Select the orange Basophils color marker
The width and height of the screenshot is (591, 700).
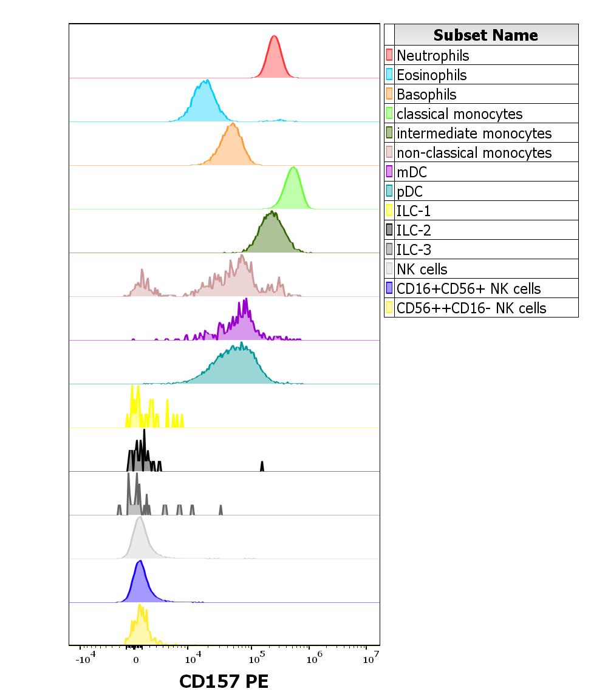(389, 94)
